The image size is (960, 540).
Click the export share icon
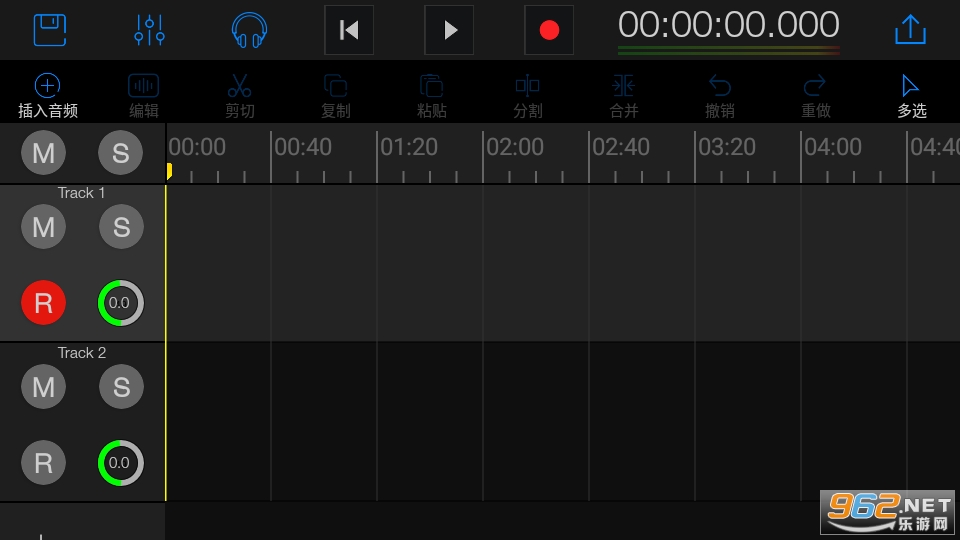click(x=910, y=30)
